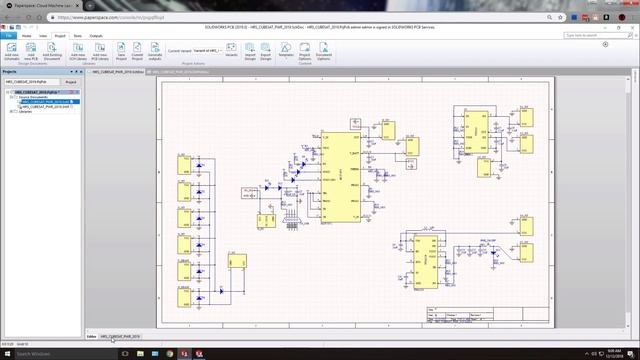Select the Project ribbon tab
The width and height of the screenshot is (640, 360).
pos(60,36)
